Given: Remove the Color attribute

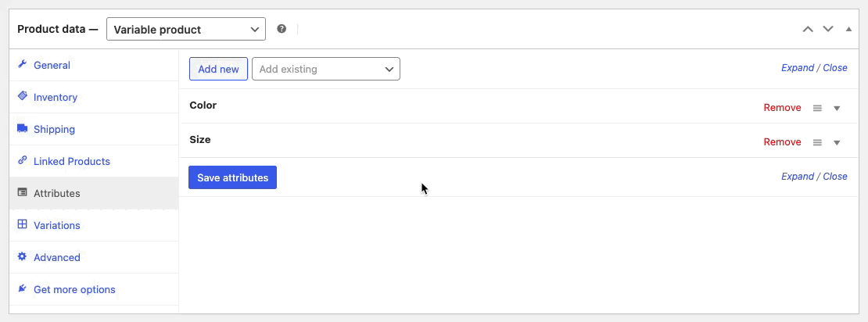Looking at the screenshot, I should tap(782, 108).
